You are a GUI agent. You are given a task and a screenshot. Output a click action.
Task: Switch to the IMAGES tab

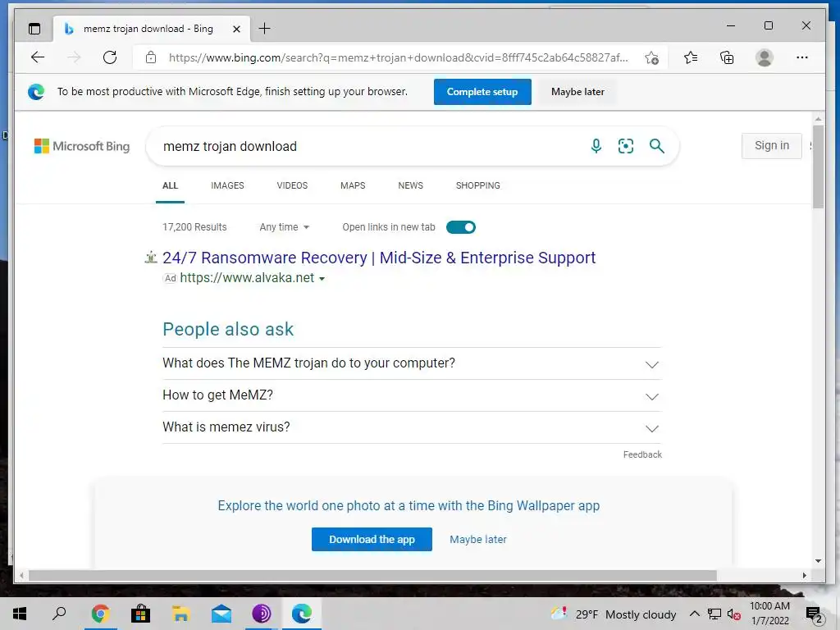coord(227,186)
